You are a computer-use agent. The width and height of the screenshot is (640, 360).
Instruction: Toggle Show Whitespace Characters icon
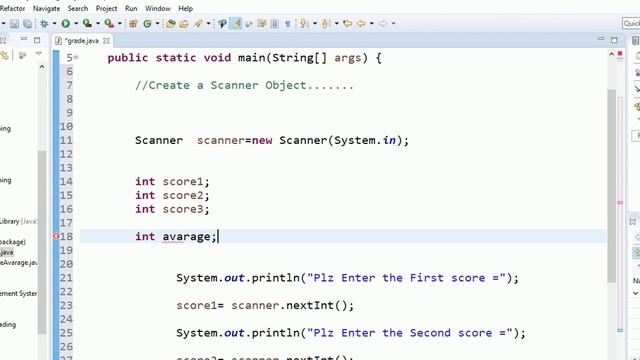(x=287, y=24)
